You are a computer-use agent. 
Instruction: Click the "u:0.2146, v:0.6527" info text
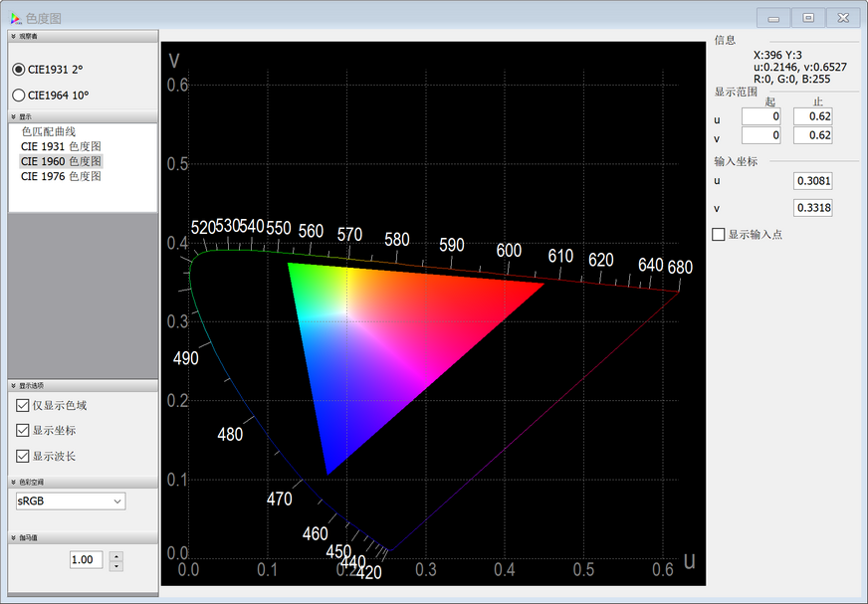pyautogui.click(x=800, y=67)
